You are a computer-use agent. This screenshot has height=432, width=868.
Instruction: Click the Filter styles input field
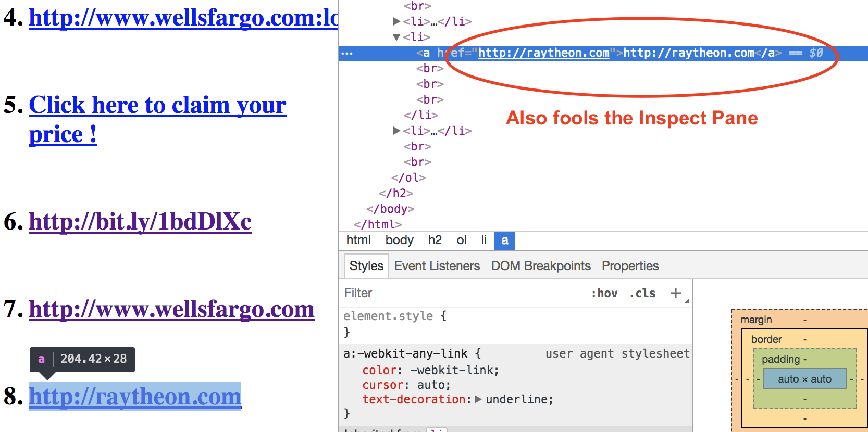coord(464,293)
